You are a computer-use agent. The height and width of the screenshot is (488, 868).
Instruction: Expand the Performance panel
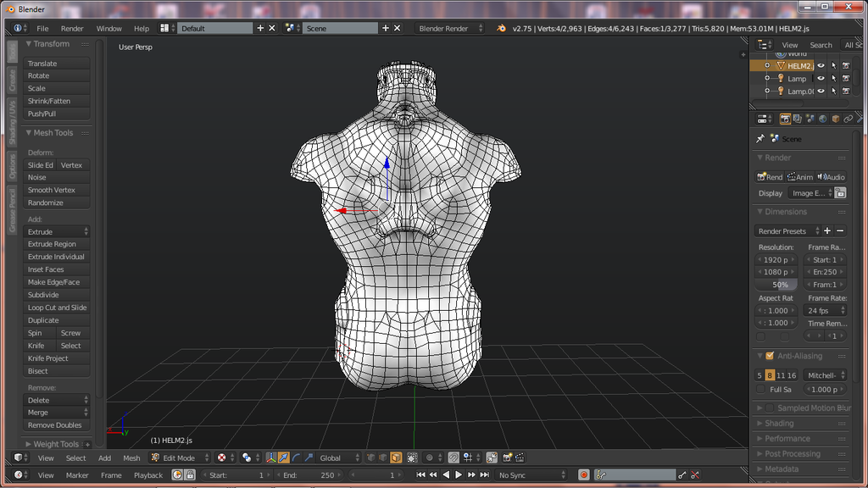(x=787, y=438)
